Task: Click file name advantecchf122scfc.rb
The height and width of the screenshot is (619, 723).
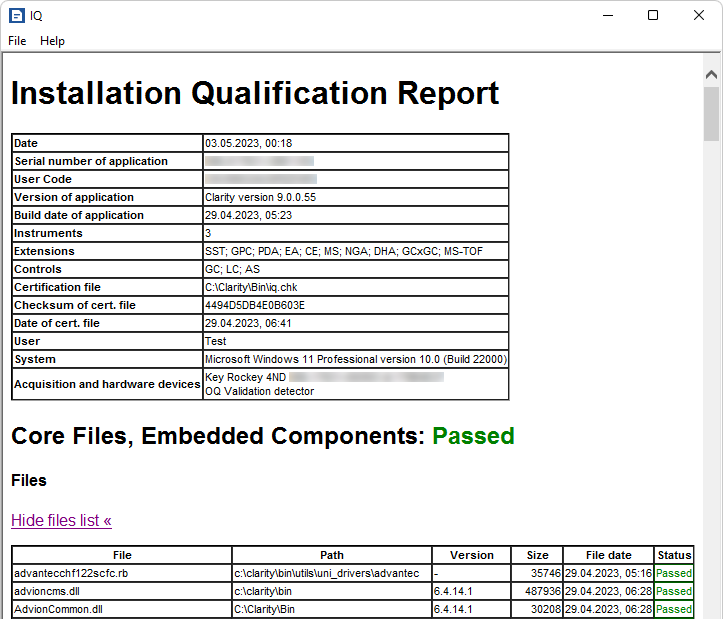Action: click(71, 573)
